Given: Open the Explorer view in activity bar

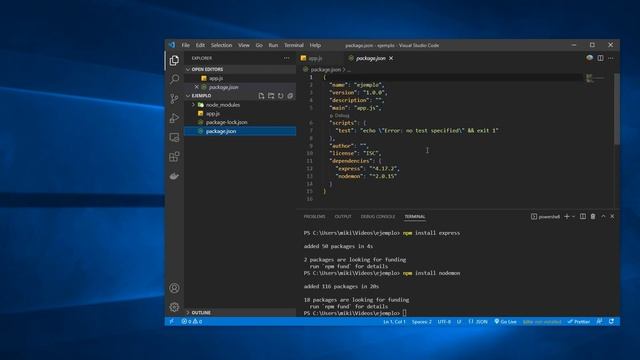Looking at the screenshot, I should pos(174,60).
